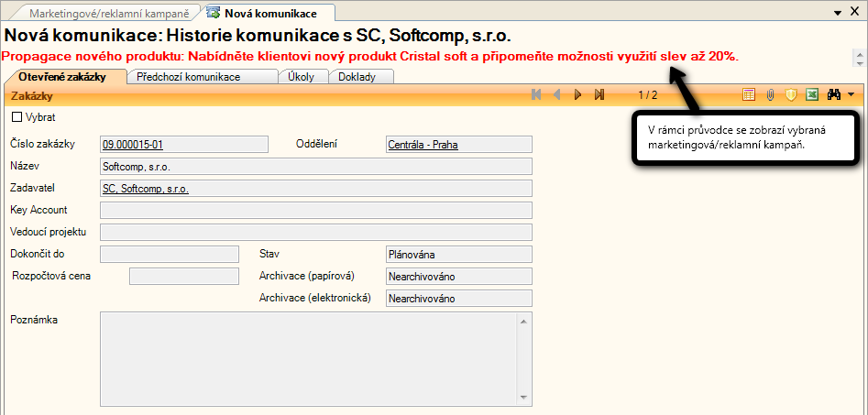Click the yellow shield icon

point(790,94)
